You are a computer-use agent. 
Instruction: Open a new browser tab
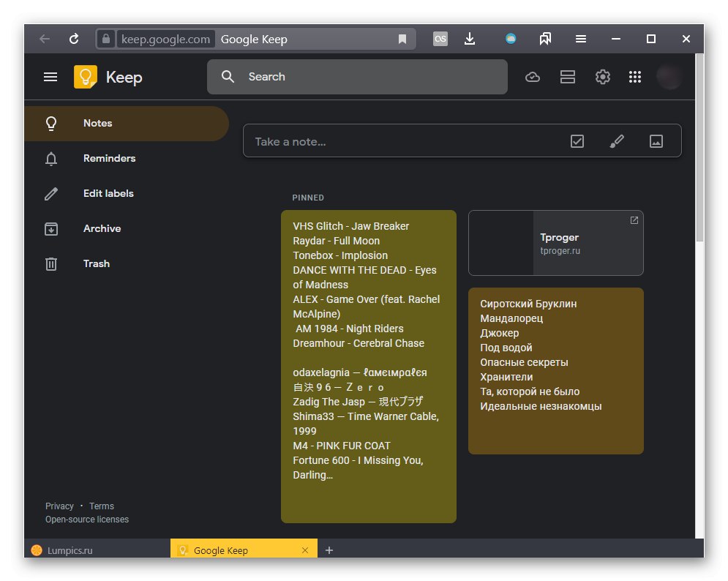329,550
